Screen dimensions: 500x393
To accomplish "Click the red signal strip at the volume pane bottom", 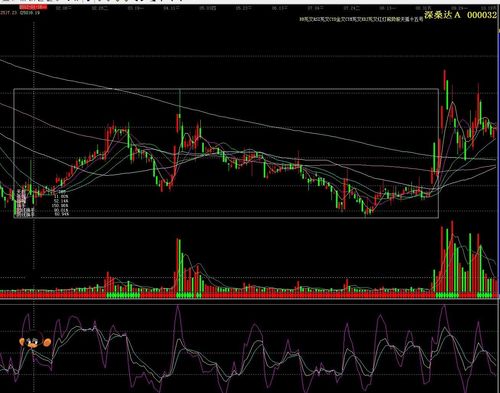I will point(53,295).
